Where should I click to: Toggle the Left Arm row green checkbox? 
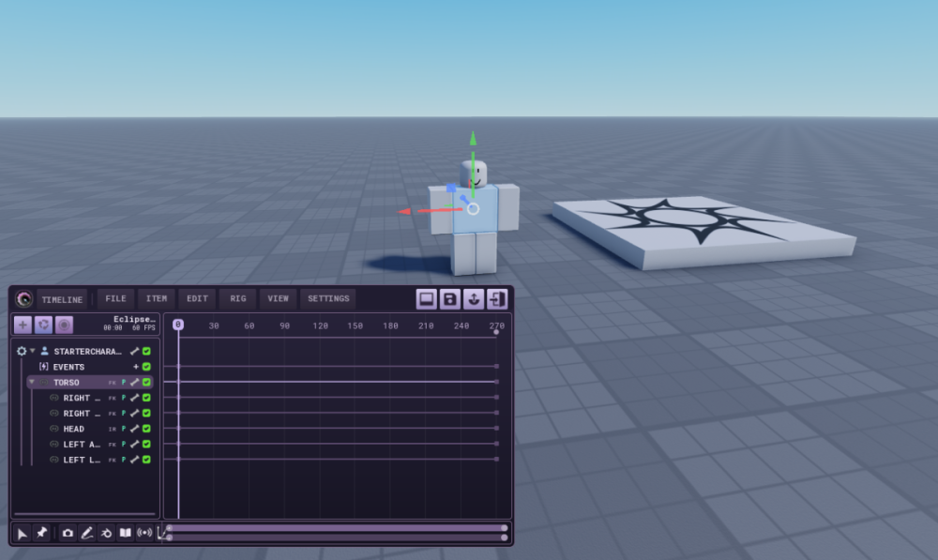pyautogui.click(x=146, y=444)
